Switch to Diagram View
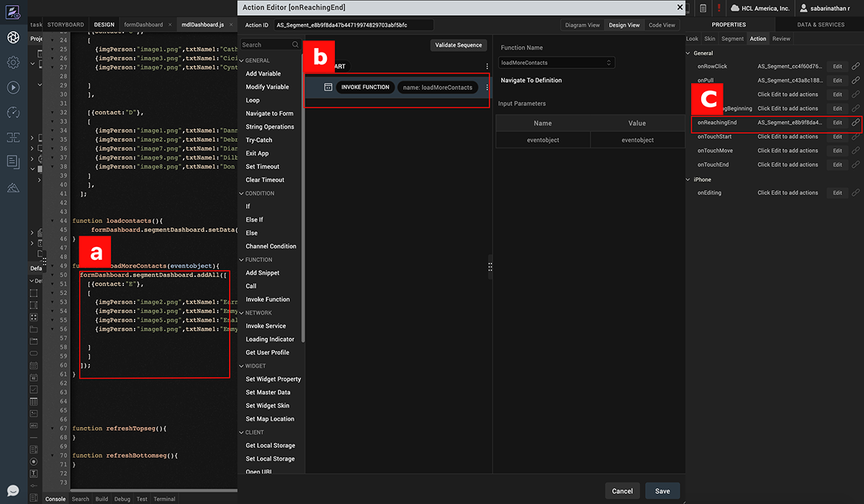This screenshot has width=864, height=504. (582, 25)
